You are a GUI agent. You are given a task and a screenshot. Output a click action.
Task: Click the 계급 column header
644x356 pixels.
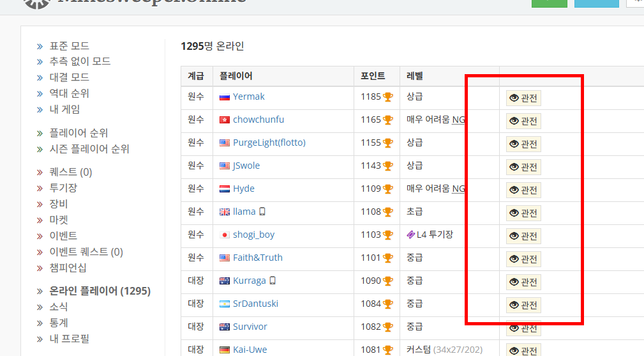pos(196,76)
